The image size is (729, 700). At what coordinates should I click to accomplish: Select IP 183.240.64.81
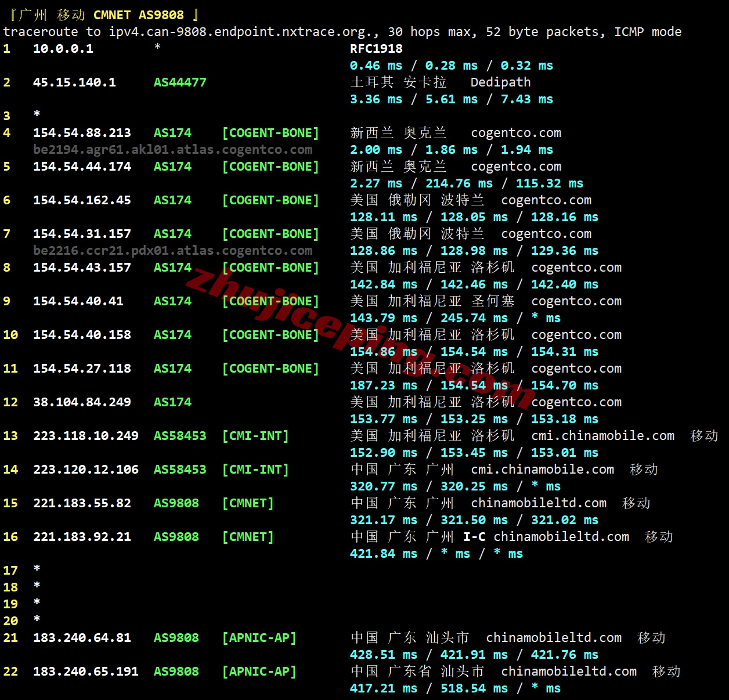point(82,638)
